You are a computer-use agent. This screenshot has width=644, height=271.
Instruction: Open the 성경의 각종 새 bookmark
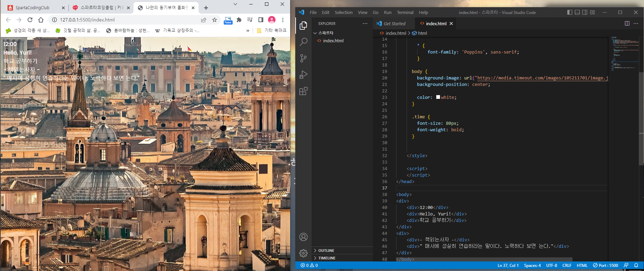tap(28, 30)
